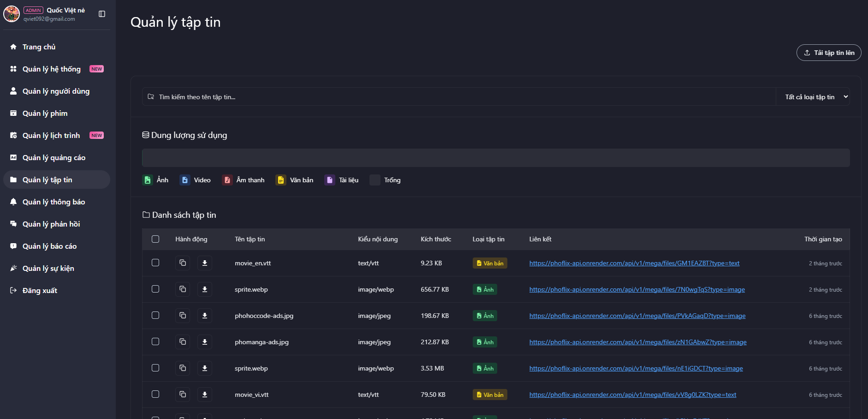Click the Video legend icon

coord(185,180)
